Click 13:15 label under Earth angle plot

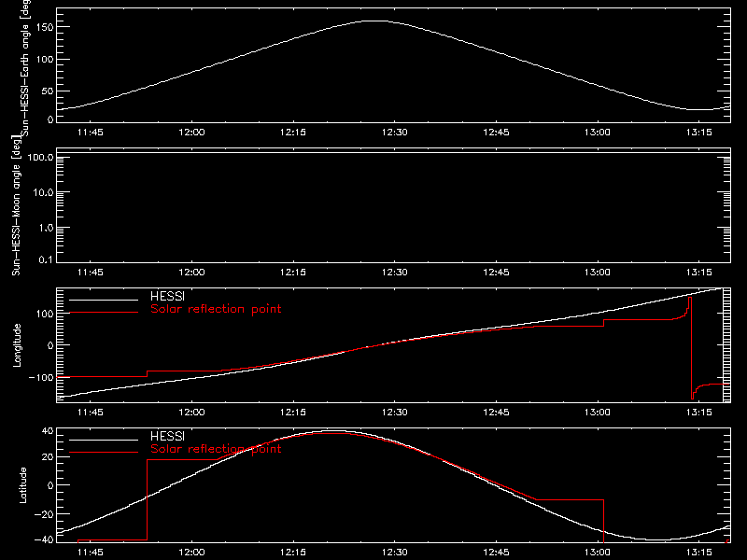(x=698, y=132)
